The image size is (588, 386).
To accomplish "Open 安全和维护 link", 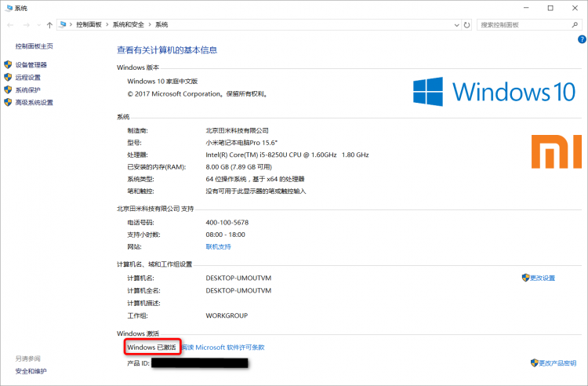I will 31,371.
